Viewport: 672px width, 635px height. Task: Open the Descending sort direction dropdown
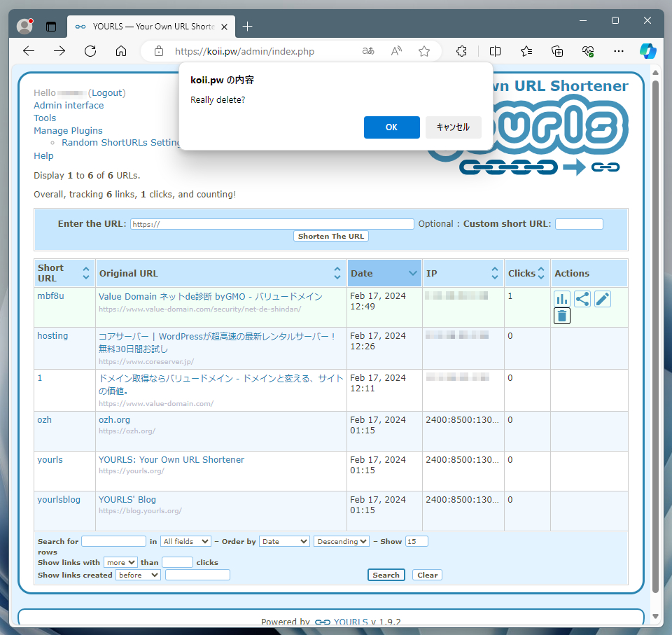342,541
